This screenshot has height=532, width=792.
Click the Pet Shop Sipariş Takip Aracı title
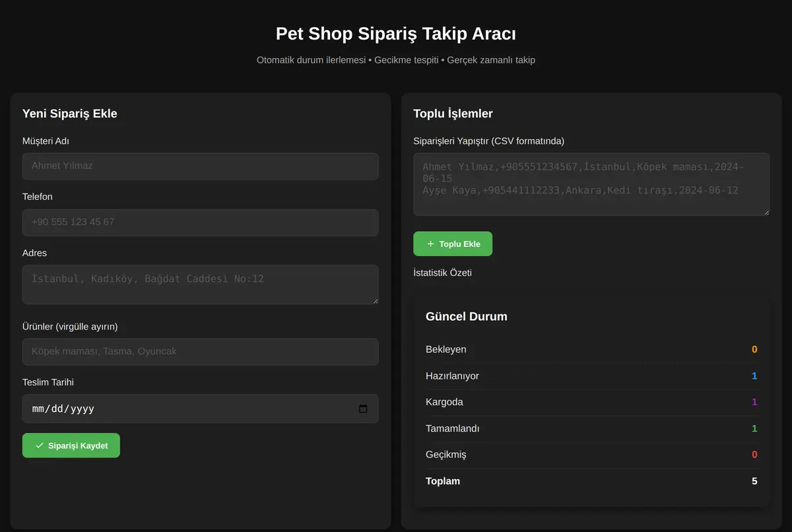pos(396,34)
